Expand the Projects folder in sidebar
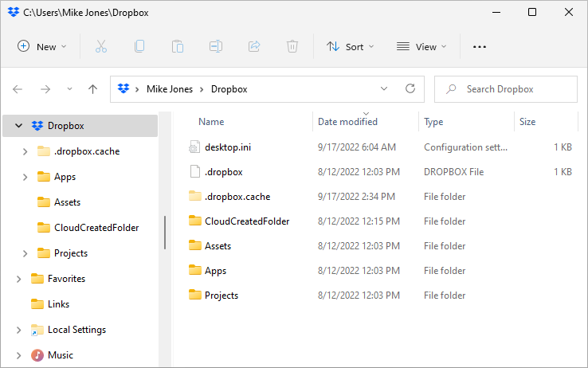The image size is (588, 368). click(25, 253)
